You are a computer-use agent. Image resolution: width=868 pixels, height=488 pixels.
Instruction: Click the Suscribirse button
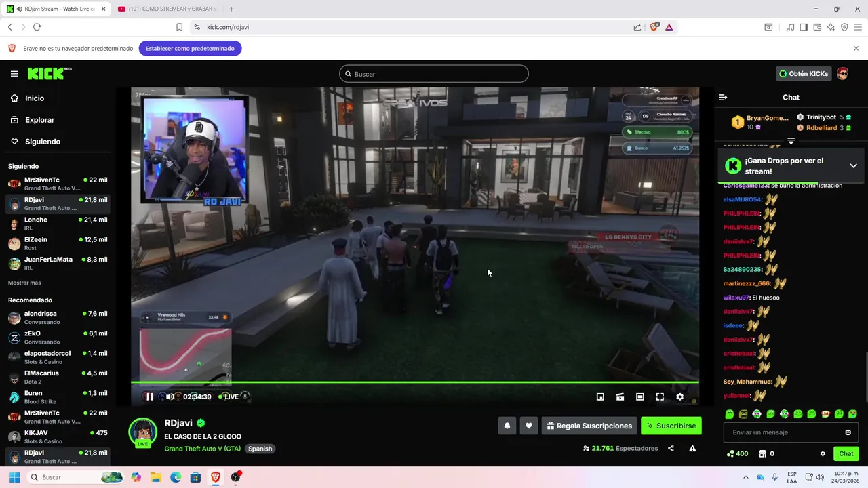point(671,426)
